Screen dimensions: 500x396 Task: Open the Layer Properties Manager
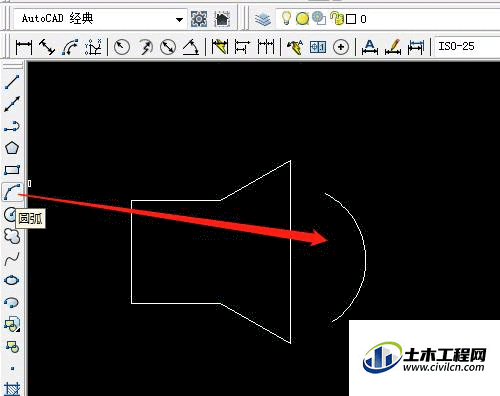coord(263,19)
